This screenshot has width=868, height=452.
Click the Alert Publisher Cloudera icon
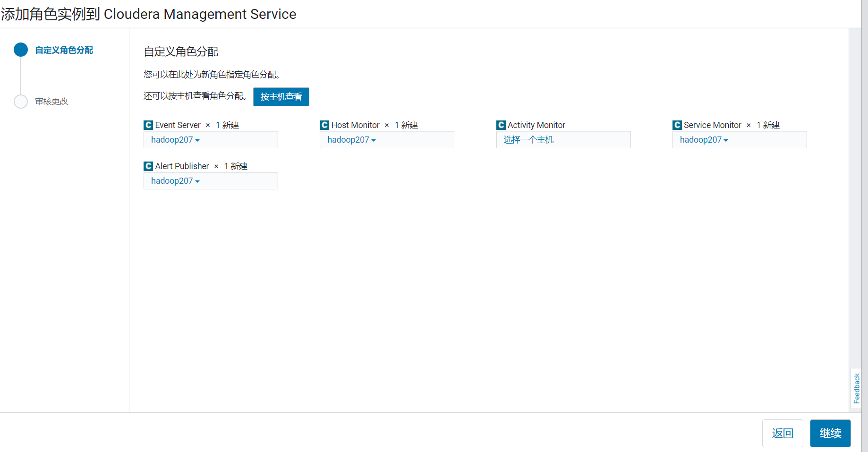pyautogui.click(x=148, y=166)
